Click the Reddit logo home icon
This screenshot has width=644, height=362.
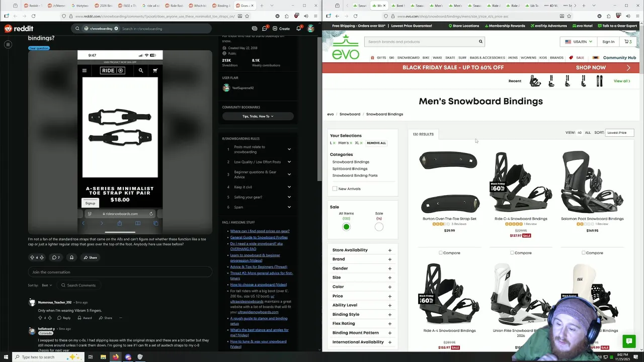point(19,29)
